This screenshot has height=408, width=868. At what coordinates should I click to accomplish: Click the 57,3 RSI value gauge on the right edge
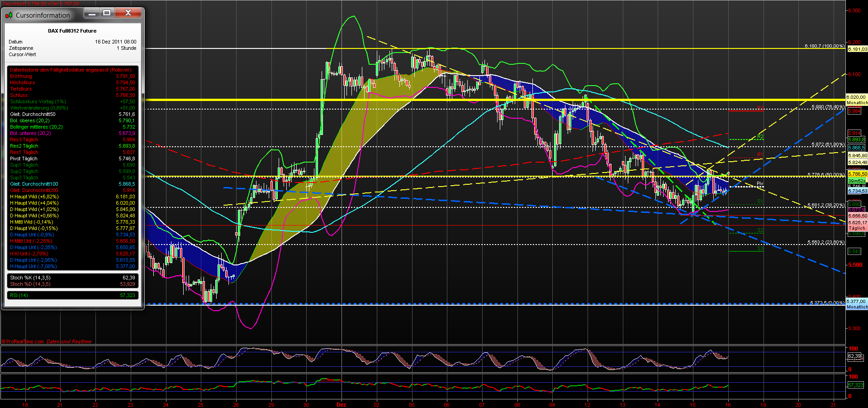pyautogui.click(x=855, y=384)
